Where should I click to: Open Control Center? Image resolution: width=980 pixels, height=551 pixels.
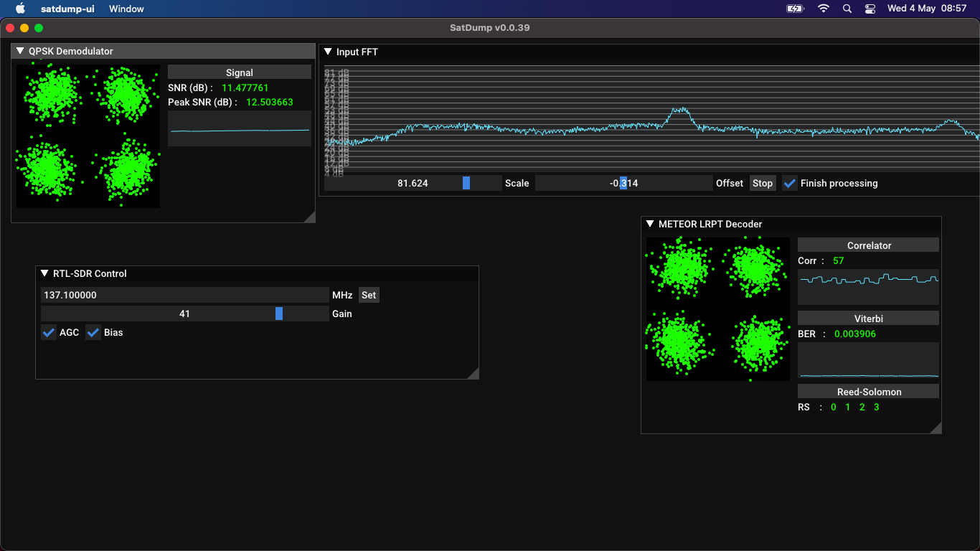pos(870,9)
